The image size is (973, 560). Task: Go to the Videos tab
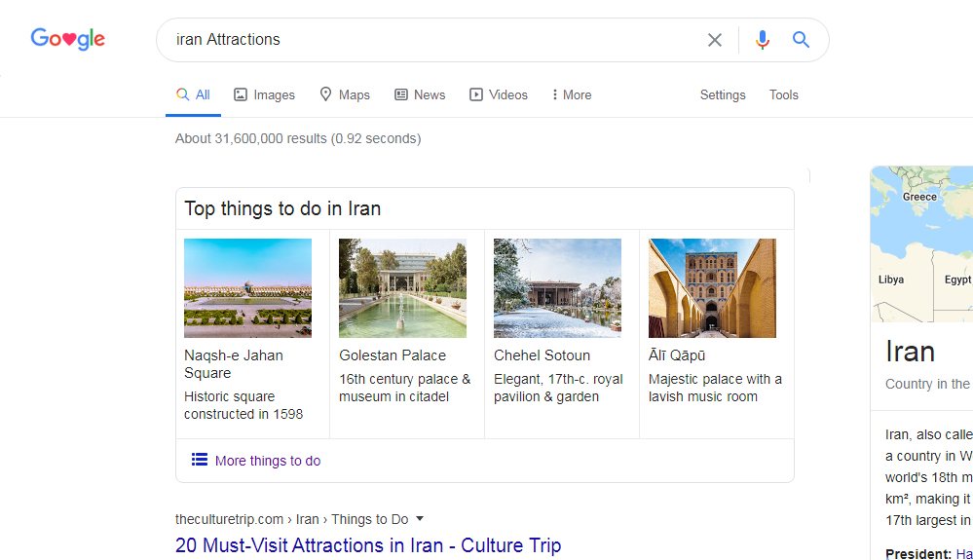(499, 94)
